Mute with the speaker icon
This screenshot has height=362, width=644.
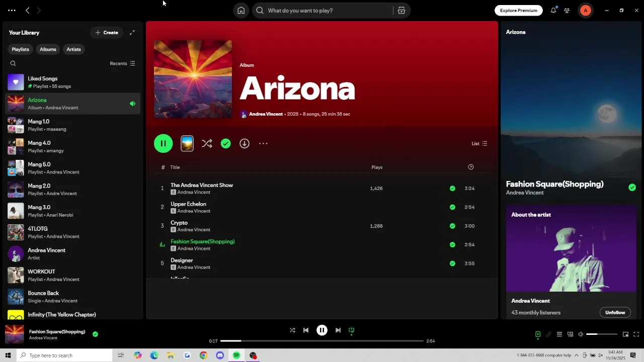click(x=581, y=334)
